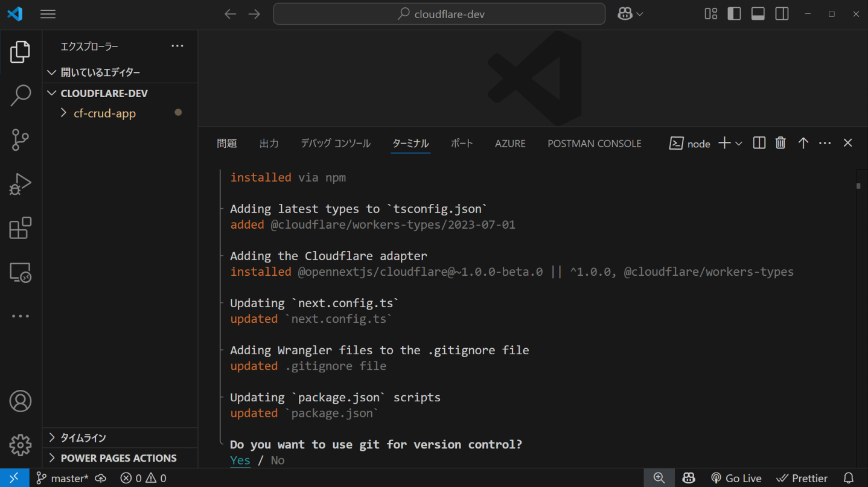
Task: Click the 'added @cloudflare/workers-types/2023-07-01' line
Action: click(372, 224)
